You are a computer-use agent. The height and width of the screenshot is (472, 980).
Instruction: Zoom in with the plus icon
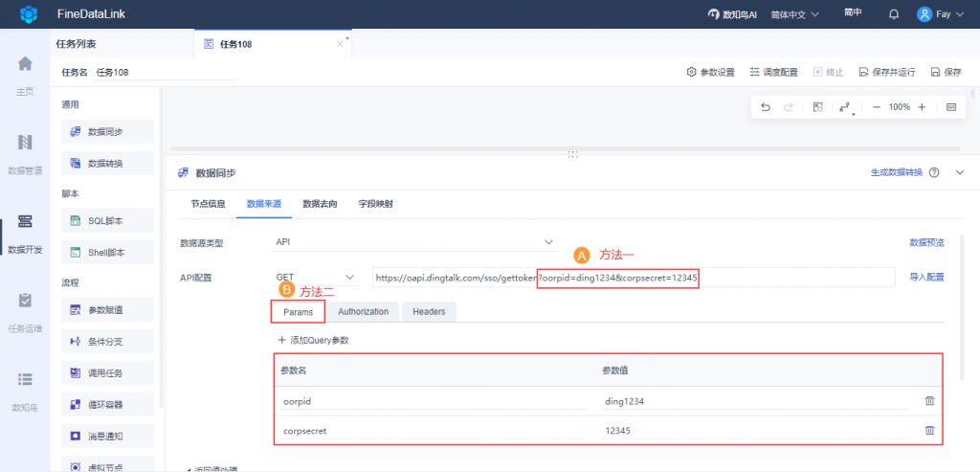point(922,107)
